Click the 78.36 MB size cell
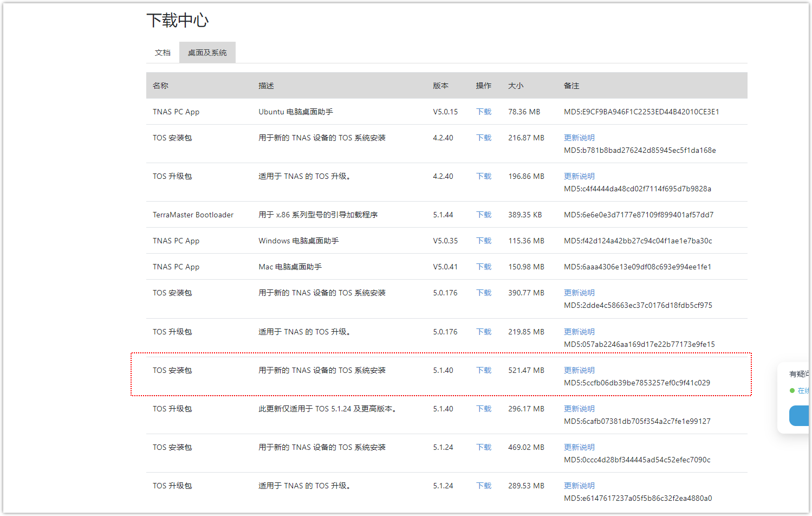Image resolution: width=812 pixels, height=516 pixels. tap(524, 112)
